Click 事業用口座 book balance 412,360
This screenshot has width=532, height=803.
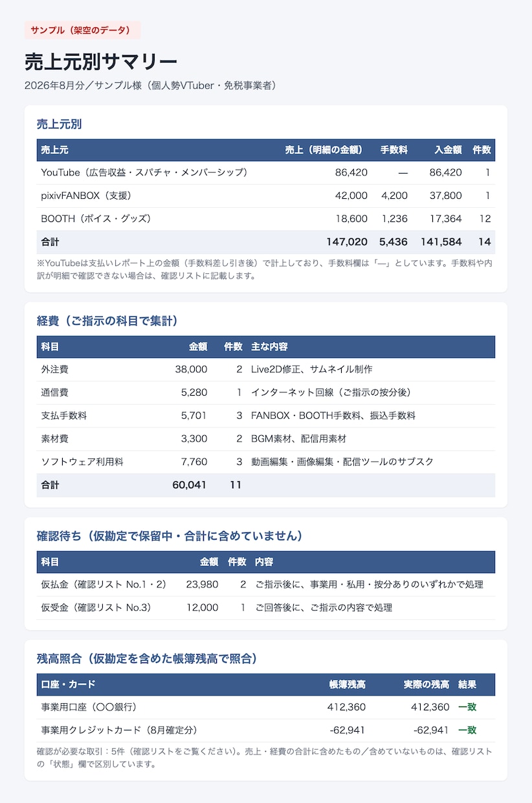346,707
